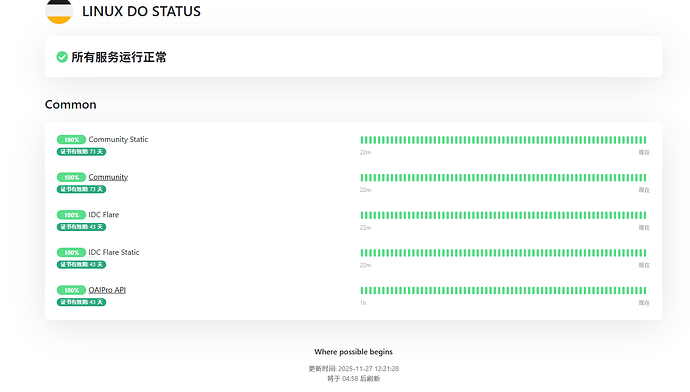Click the Community Static service name
690x392 pixels.
click(x=118, y=139)
